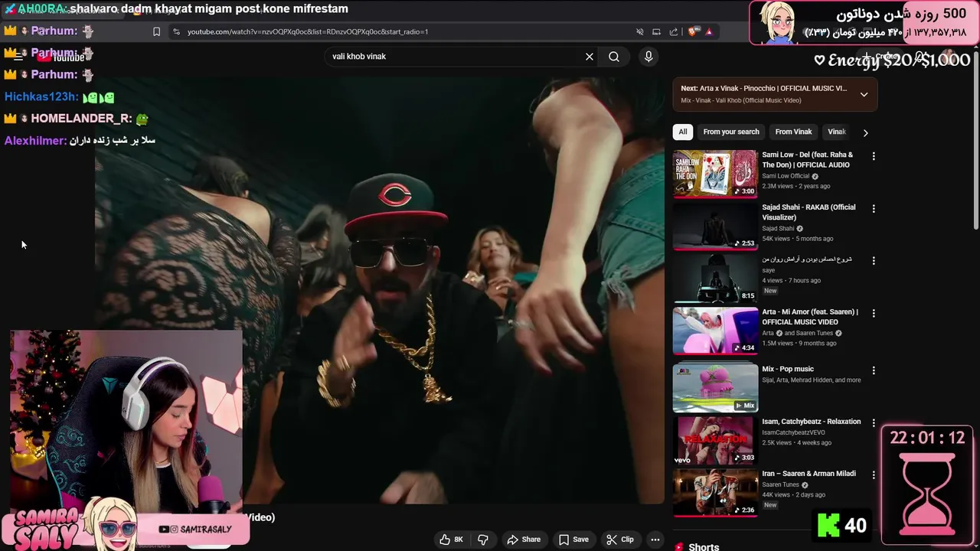The width and height of the screenshot is (980, 551).
Task: Open site information icon beside the URL
Action: [x=176, y=31]
